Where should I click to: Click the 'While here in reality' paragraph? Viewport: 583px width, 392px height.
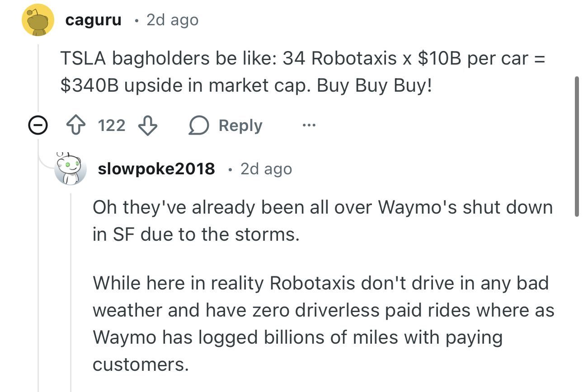[x=323, y=324]
